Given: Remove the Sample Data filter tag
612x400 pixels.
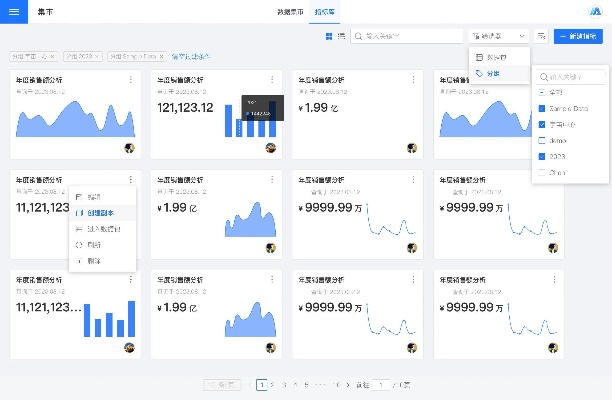Looking at the screenshot, I should pyautogui.click(x=162, y=56).
